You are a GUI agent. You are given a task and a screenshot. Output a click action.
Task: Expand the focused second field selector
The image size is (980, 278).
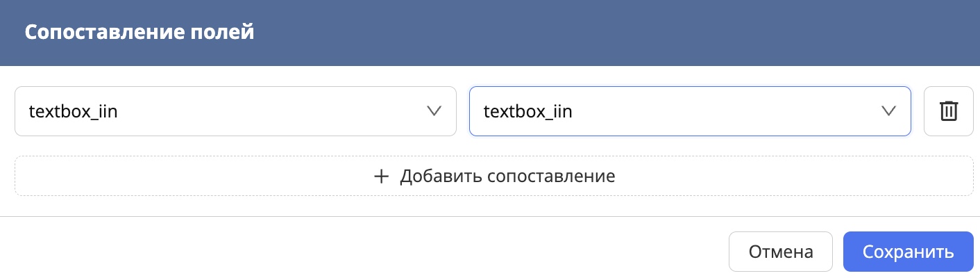tap(690, 111)
